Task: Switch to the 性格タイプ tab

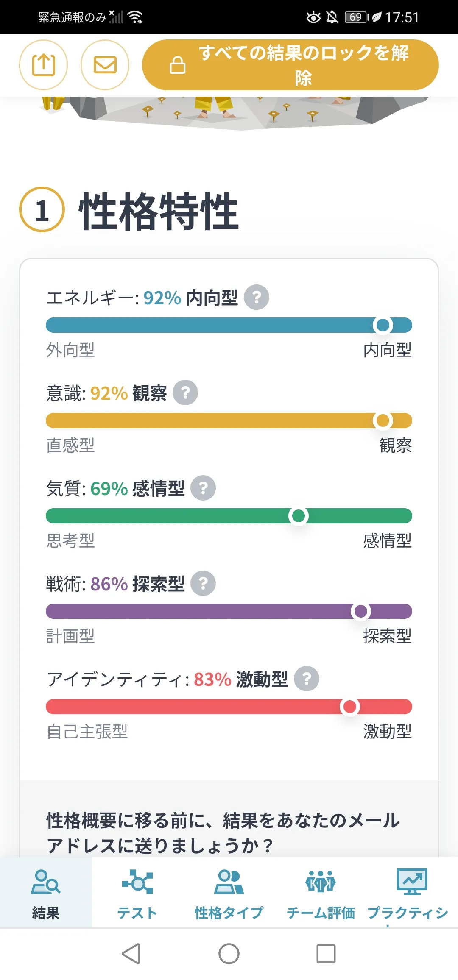Action: [229, 894]
